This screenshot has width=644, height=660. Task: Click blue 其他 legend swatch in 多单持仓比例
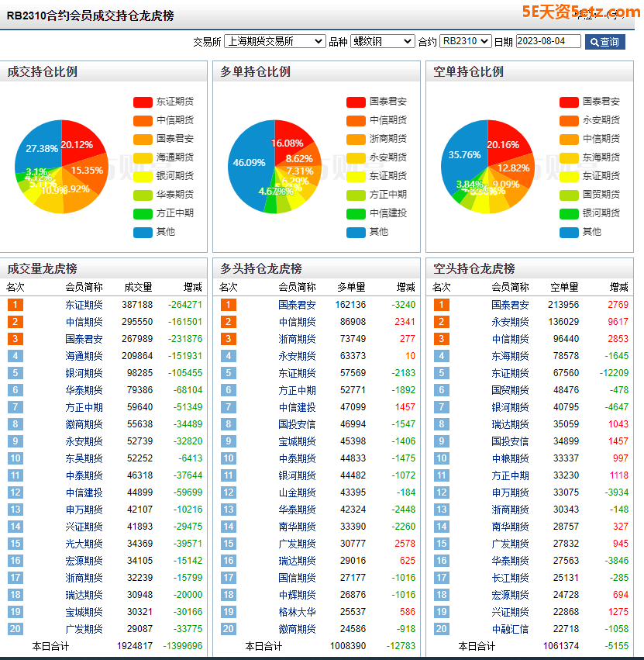point(356,233)
